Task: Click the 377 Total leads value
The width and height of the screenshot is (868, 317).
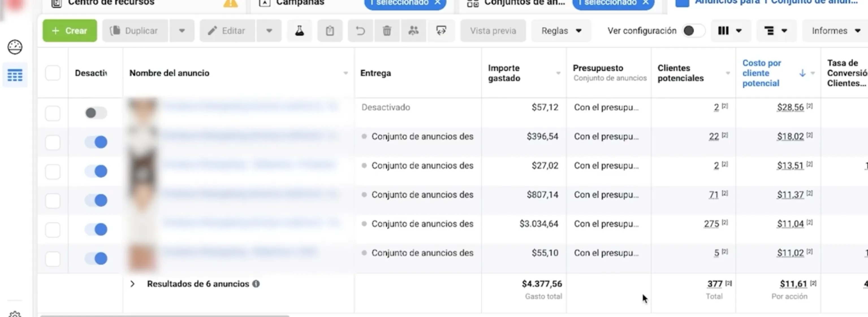Action: point(715,284)
